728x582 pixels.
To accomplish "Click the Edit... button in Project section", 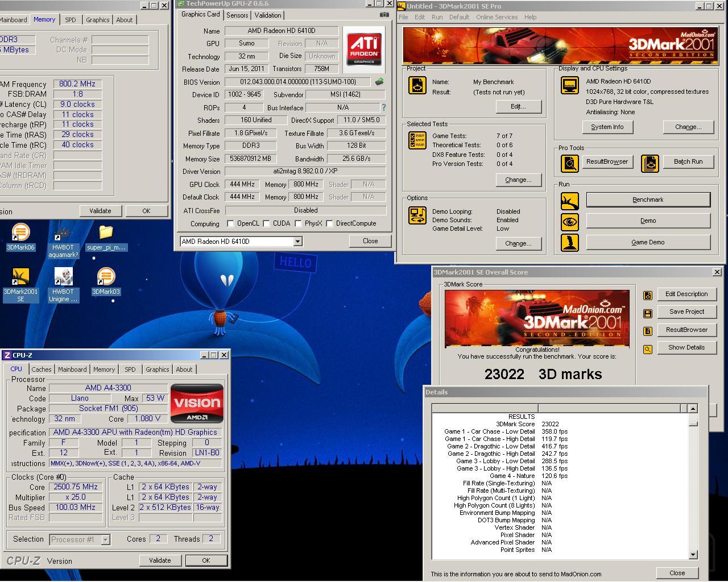I will point(518,106).
